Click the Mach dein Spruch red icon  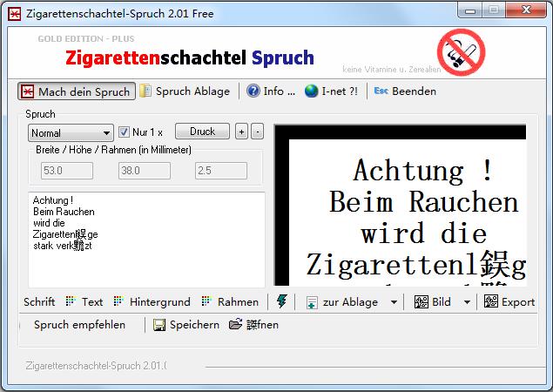click(x=28, y=91)
